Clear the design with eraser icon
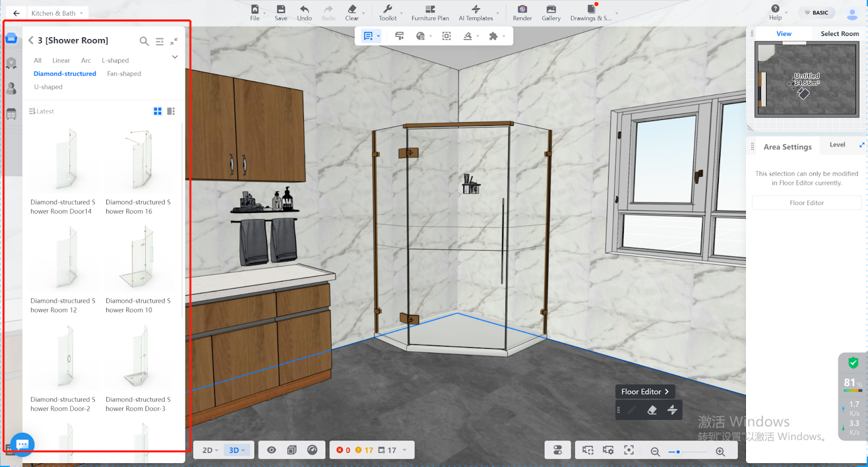Viewport: 868px width, 467px height. tap(352, 9)
